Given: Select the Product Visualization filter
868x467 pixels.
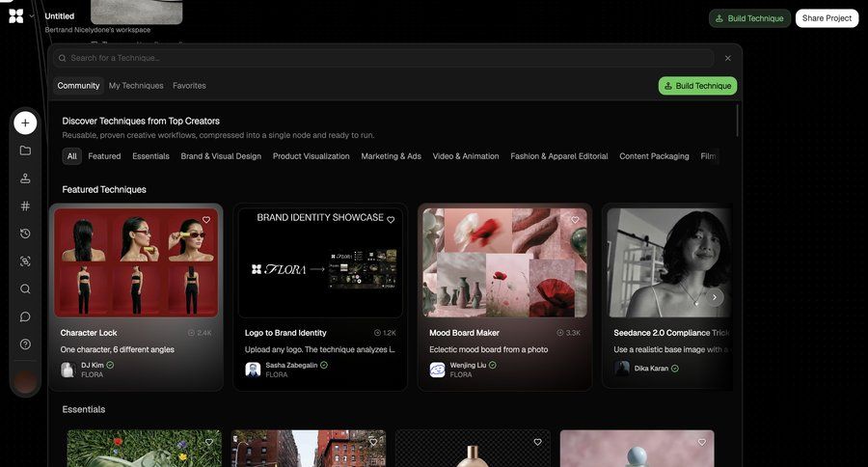Looking at the screenshot, I should [312, 156].
